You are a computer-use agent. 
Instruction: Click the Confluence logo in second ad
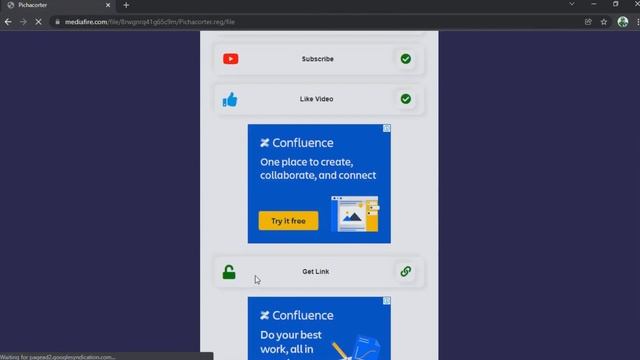point(297,316)
